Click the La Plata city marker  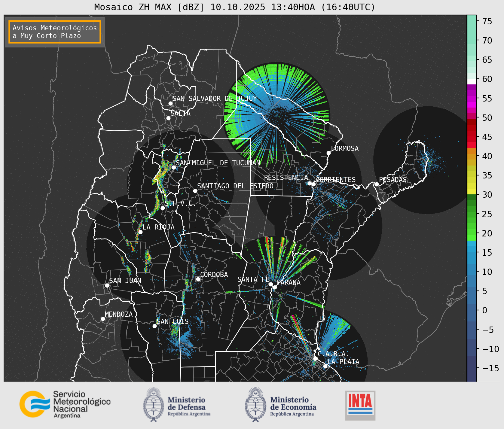click(x=325, y=366)
